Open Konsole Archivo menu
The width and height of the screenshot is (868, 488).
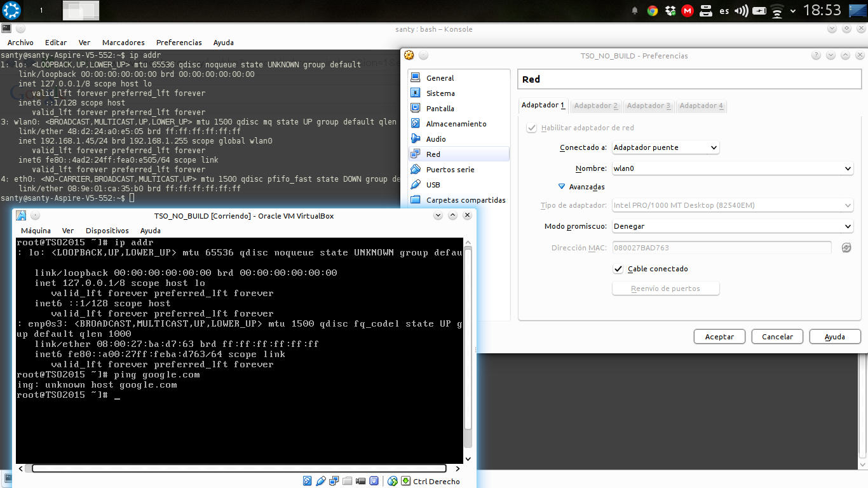20,43
